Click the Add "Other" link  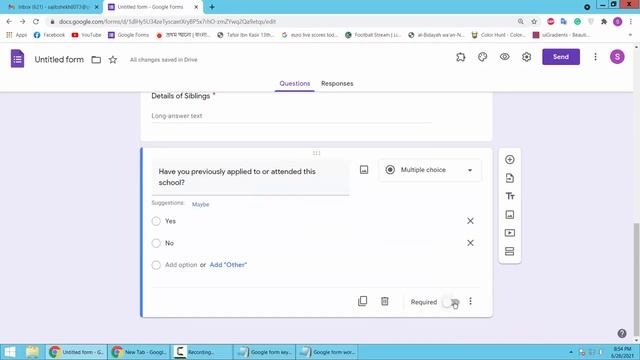[228, 265]
